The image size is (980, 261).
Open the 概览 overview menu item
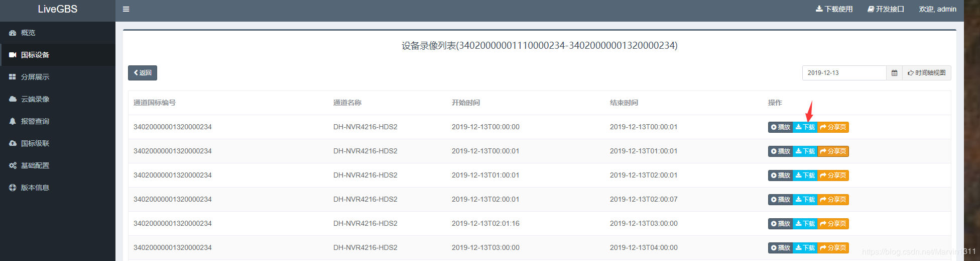(x=58, y=33)
